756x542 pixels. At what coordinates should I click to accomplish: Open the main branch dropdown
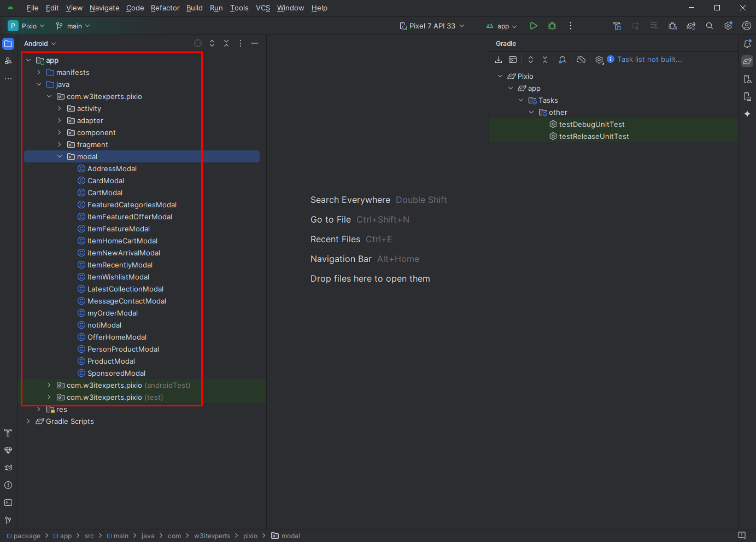pos(73,26)
